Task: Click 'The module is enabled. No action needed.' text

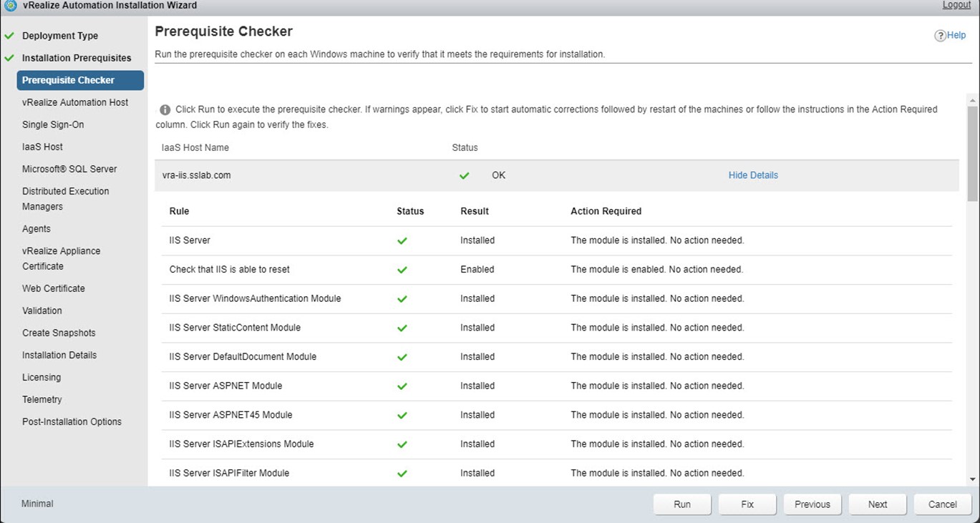Action: click(656, 270)
